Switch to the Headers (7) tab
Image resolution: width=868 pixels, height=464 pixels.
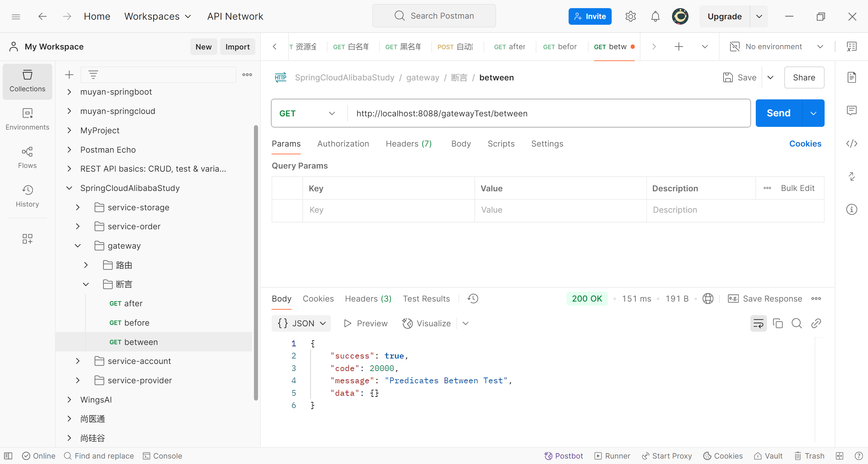pyautogui.click(x=409, y=144)
